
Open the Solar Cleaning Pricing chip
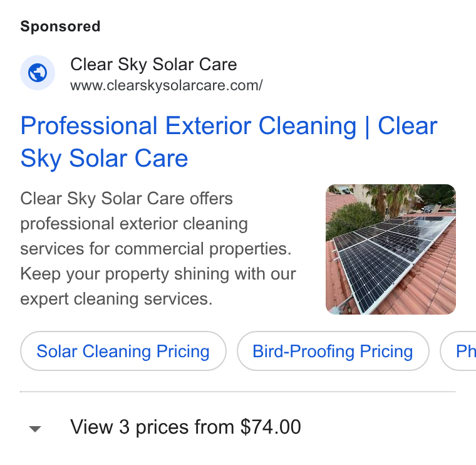tap(123, 351)
